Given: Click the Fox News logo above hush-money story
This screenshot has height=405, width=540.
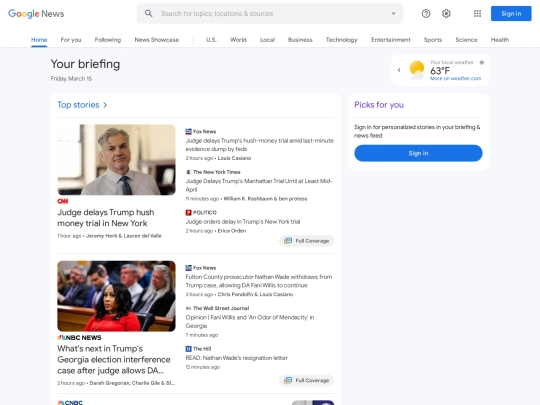Looking at the screenshot, I should [188, 132].
